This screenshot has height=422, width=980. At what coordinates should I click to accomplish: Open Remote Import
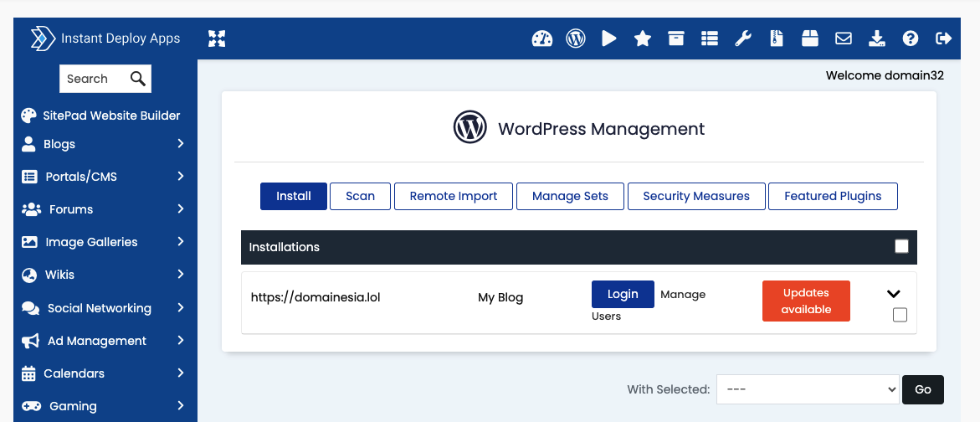(454, 196)
